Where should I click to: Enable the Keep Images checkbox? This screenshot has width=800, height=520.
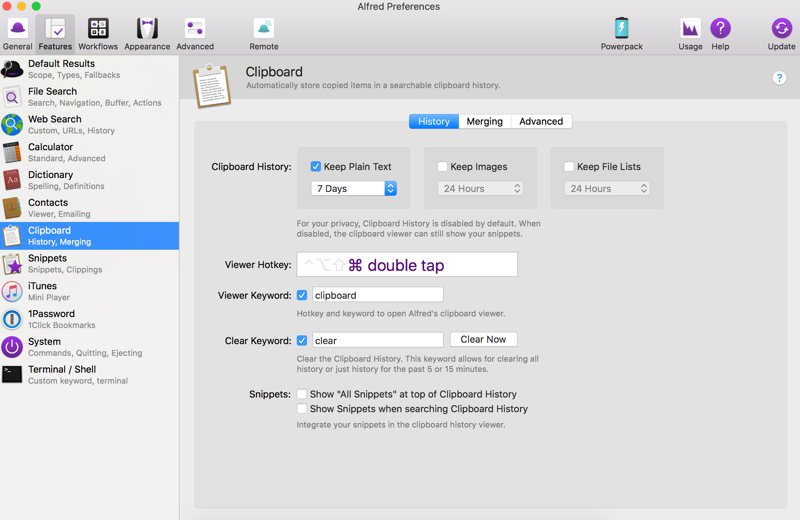(442, 166)
